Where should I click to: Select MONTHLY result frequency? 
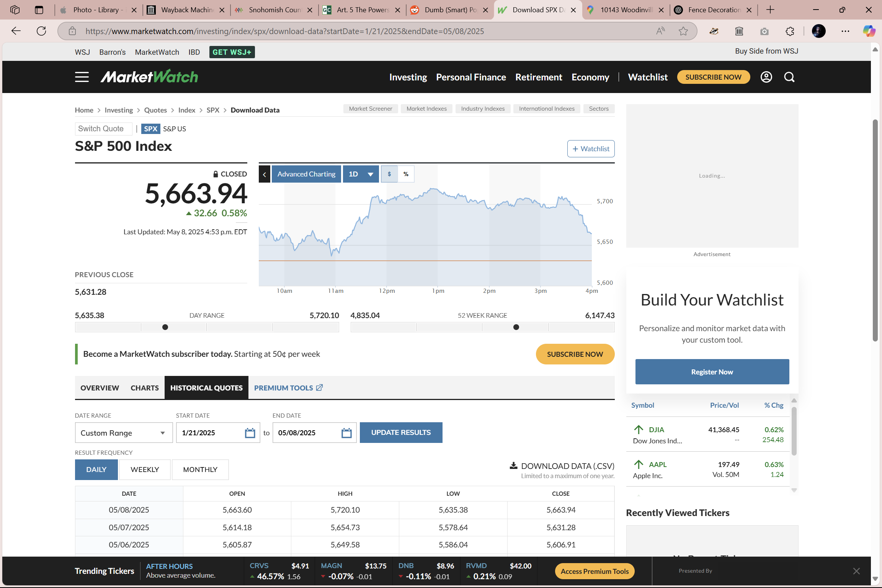[200, 470]
